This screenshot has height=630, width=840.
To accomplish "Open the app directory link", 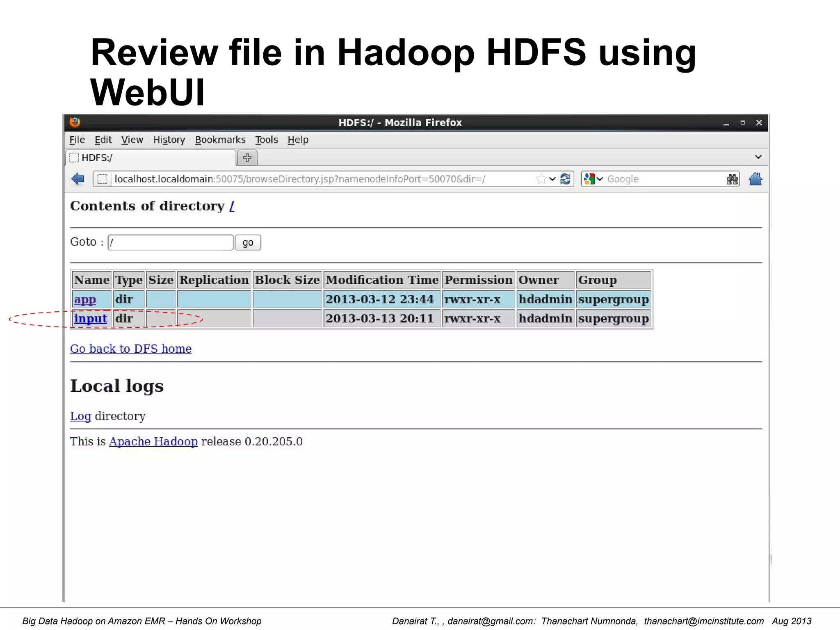I will (x=85, y=299).
